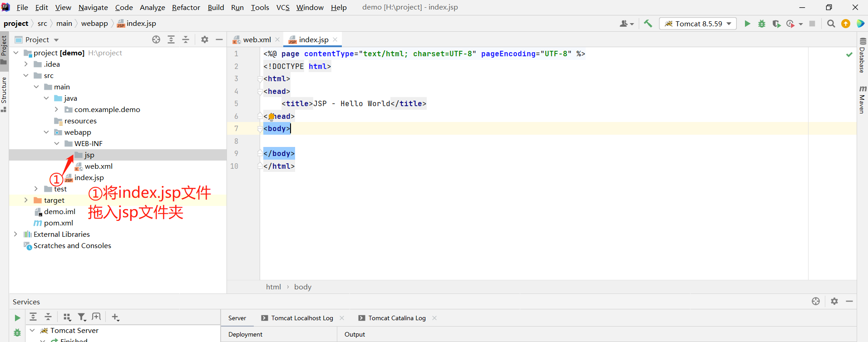Hide the Services tool window

(x=849, y=301)
